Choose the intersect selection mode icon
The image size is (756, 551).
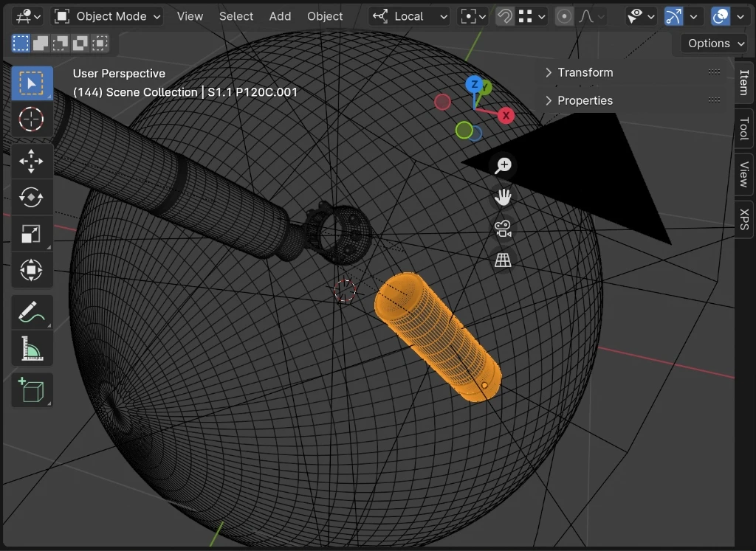tap(100, 44)
